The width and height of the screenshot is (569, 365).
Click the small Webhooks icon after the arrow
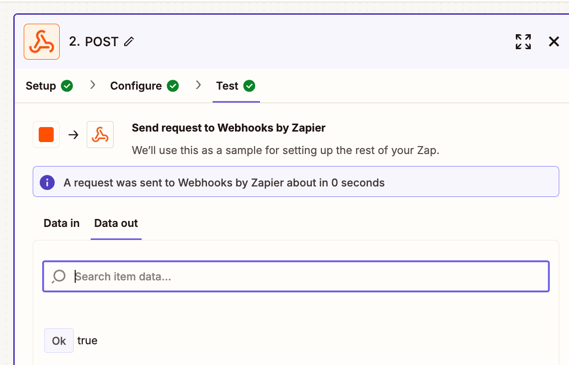pos(100,135)
